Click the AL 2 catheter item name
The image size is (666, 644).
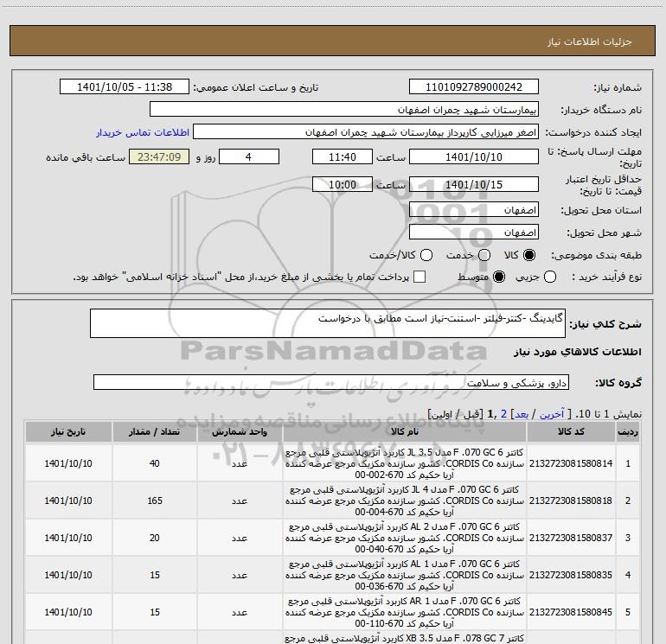[x=405, y=538]
